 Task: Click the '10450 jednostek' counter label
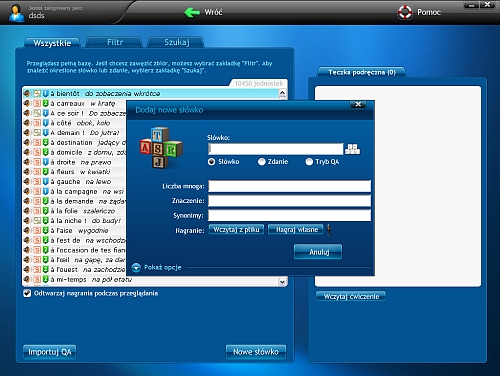(x=259, y=83)
